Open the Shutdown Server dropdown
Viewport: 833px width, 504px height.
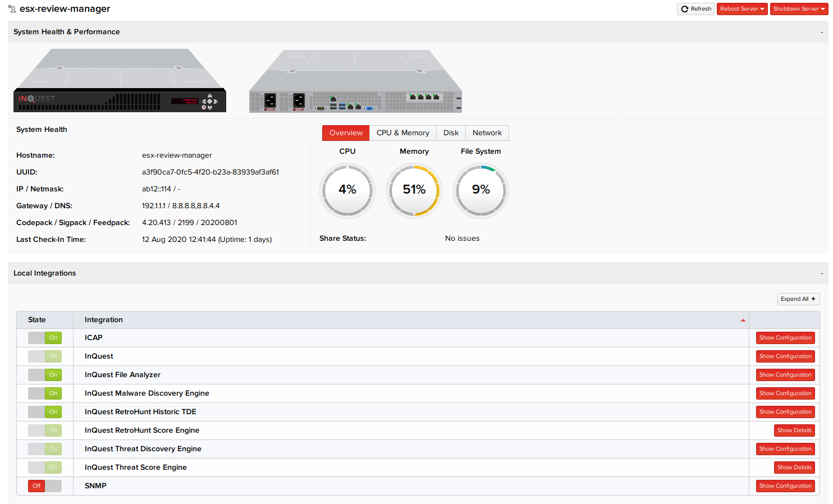point(799,9)
